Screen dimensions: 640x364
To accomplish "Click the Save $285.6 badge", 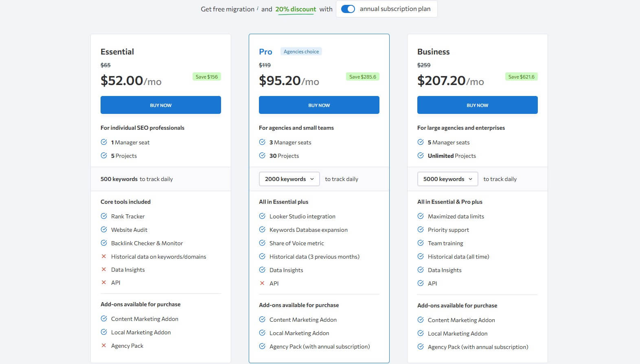I will 363,77.
